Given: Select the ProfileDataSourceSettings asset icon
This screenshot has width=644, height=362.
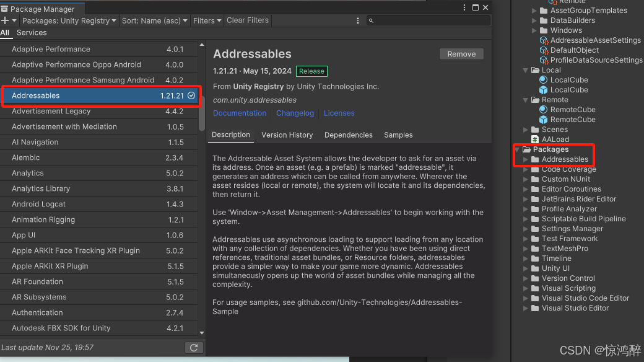Looking at the screenshot, I should click(544, 60).
